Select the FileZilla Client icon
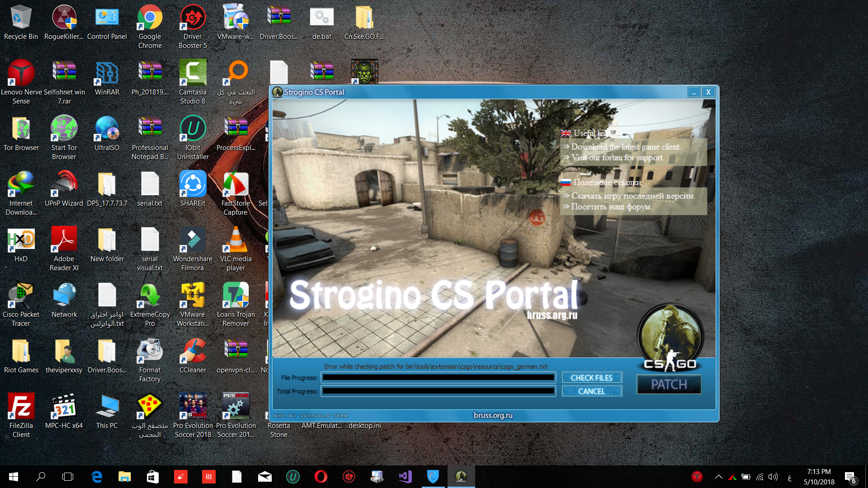868x488 pixels. (x=21, y=416)
